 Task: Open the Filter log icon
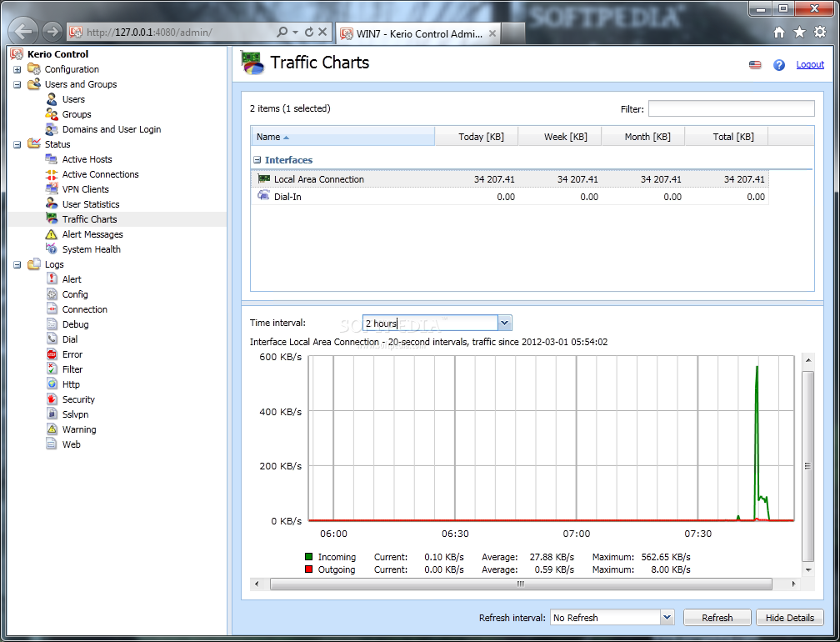pyautogui.click(x=52, y=369)
